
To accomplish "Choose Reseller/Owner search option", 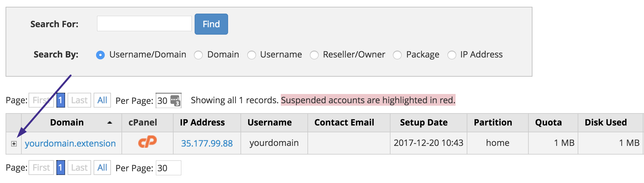I will point(314,55).
